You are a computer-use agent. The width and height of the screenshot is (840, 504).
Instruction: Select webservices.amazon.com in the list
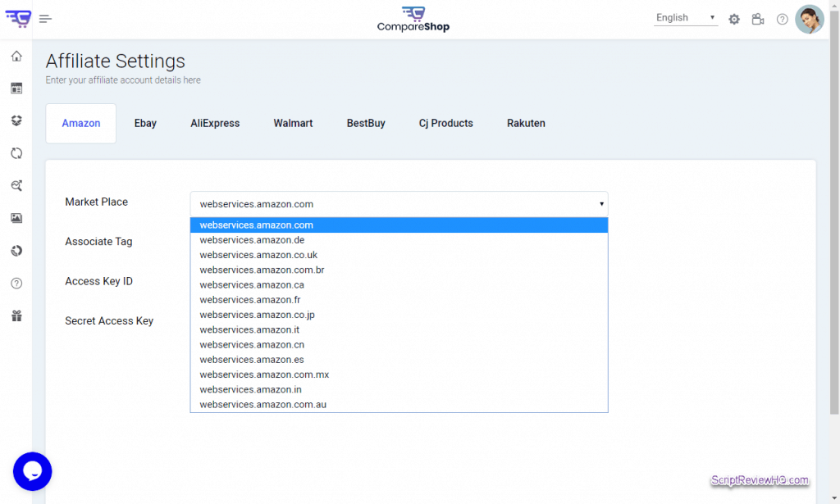pyautogui.click(x=399, y=225)
